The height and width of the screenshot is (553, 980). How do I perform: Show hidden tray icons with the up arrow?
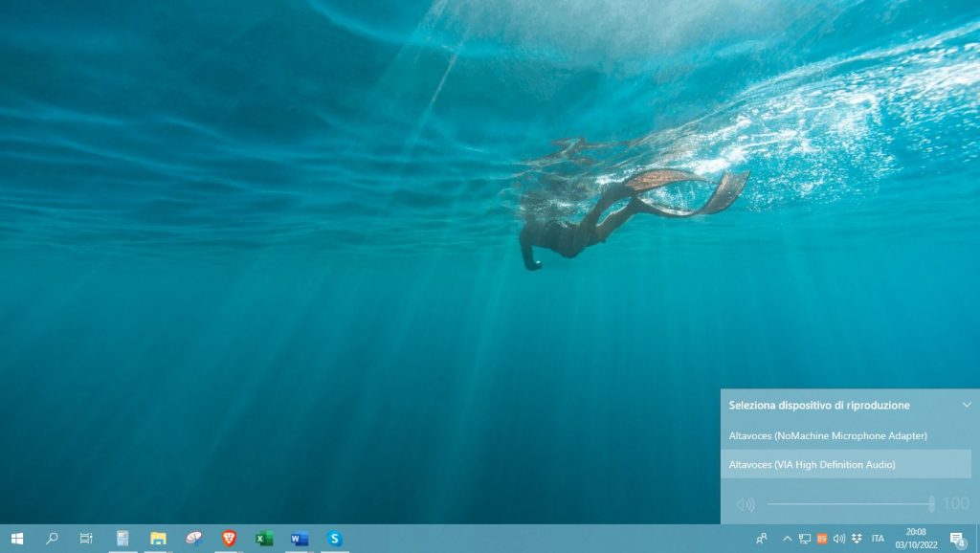tap(788, 539)
